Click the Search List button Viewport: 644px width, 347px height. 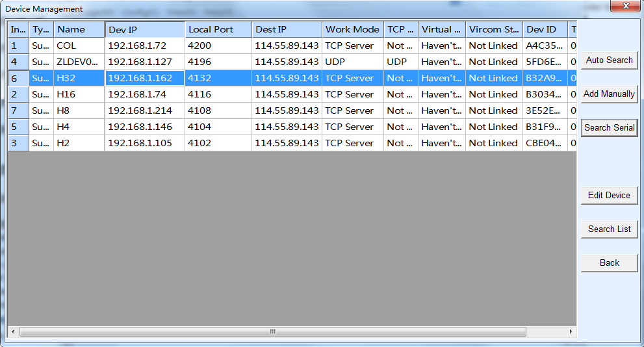pos(609,229)
